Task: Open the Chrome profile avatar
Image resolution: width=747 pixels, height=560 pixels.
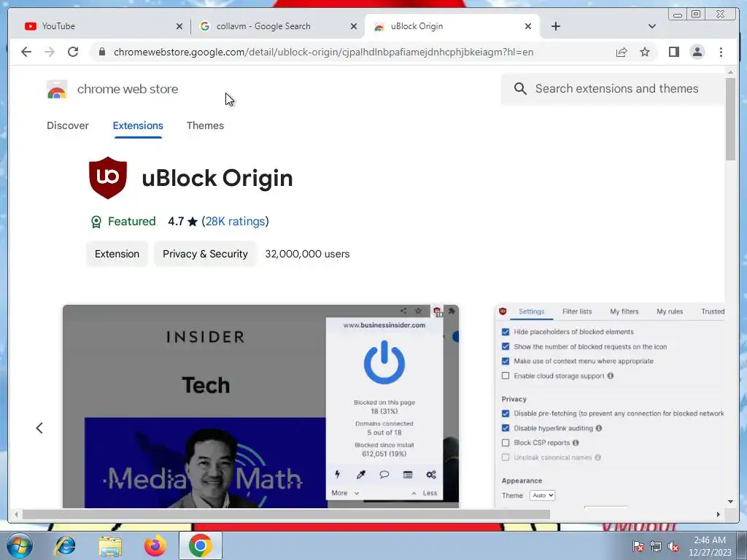Action: click(697, 52)
